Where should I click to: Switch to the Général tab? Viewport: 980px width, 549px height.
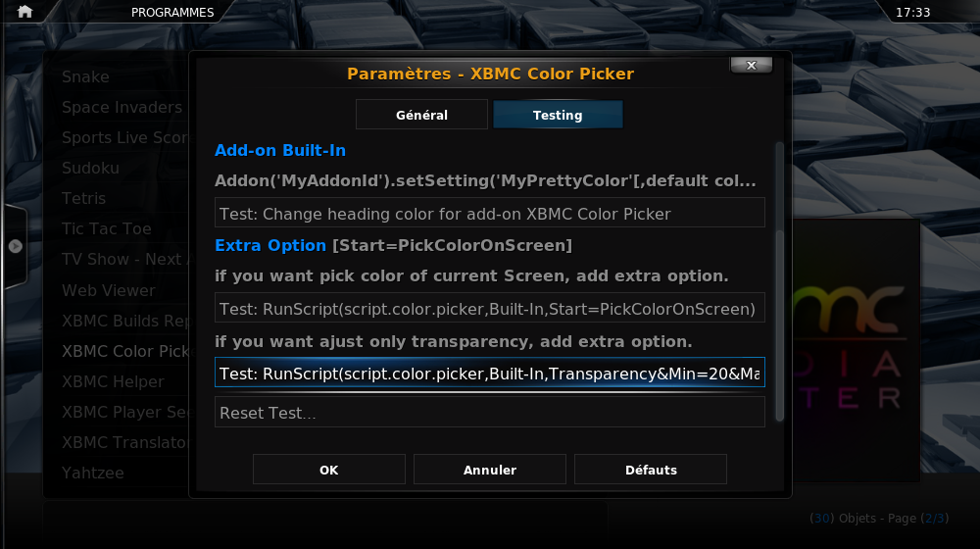(x=421, y=115)
